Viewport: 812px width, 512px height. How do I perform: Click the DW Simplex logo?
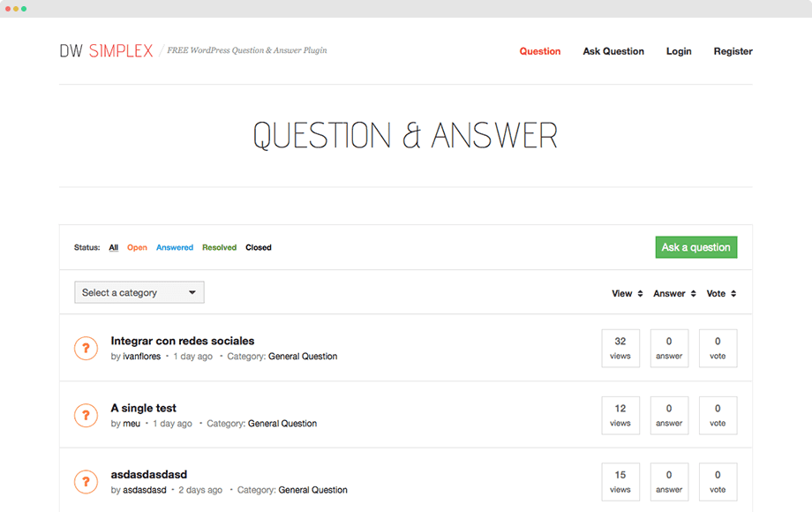106,51
